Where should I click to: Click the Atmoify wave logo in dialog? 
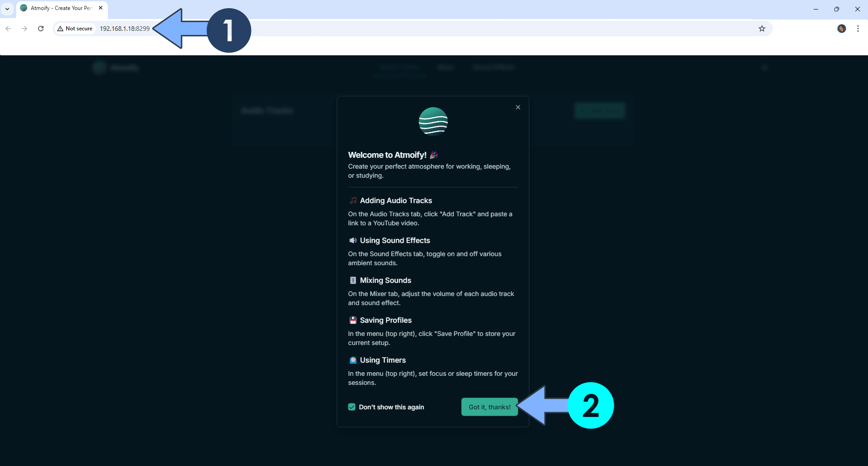[x=433, y=121]
